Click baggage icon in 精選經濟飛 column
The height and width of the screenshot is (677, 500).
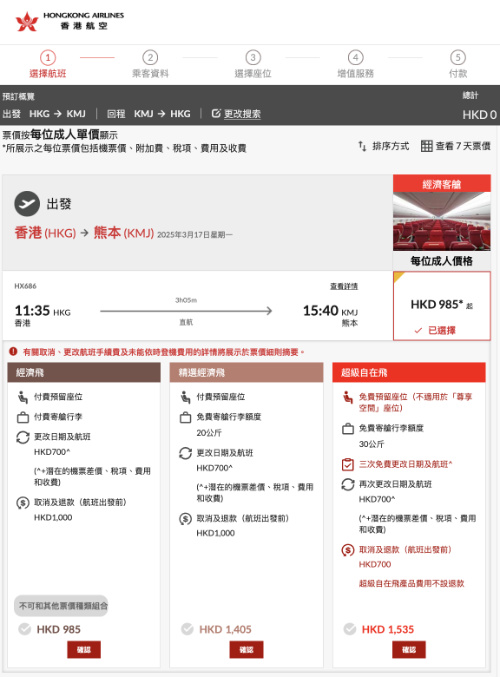(185, 417)
